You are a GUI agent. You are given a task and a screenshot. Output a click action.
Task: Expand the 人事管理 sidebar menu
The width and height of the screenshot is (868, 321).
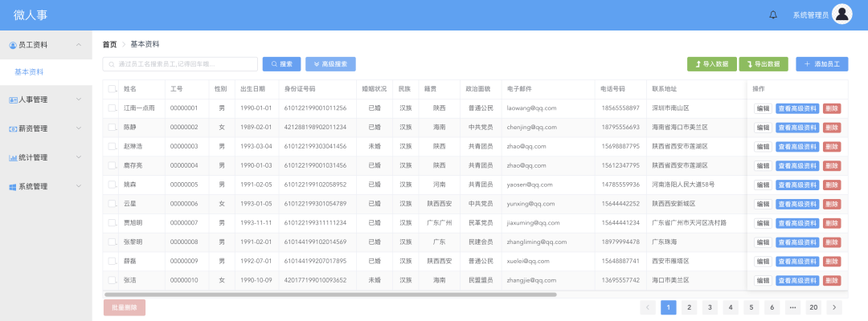(x=79, y=100)
